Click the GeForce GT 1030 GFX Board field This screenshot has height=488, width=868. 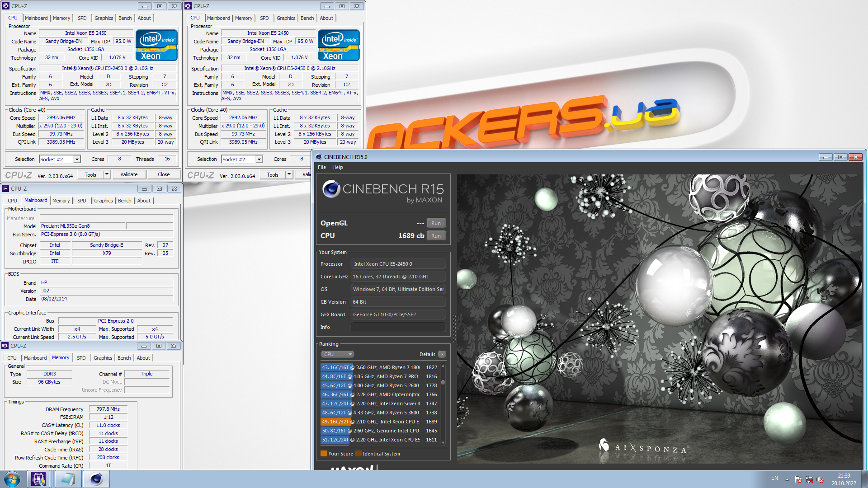click(x=398, y=314)
